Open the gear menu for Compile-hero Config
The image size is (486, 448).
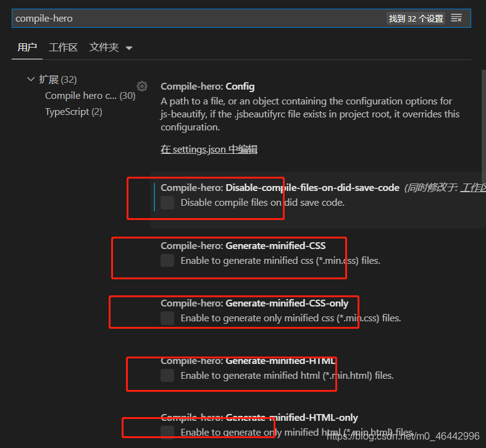[x=142, y=87]
